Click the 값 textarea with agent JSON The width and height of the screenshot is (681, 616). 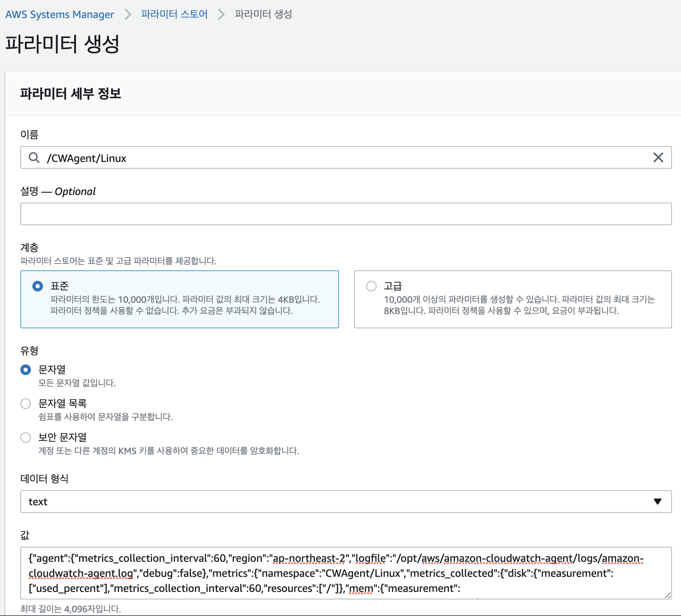point(346,573)
